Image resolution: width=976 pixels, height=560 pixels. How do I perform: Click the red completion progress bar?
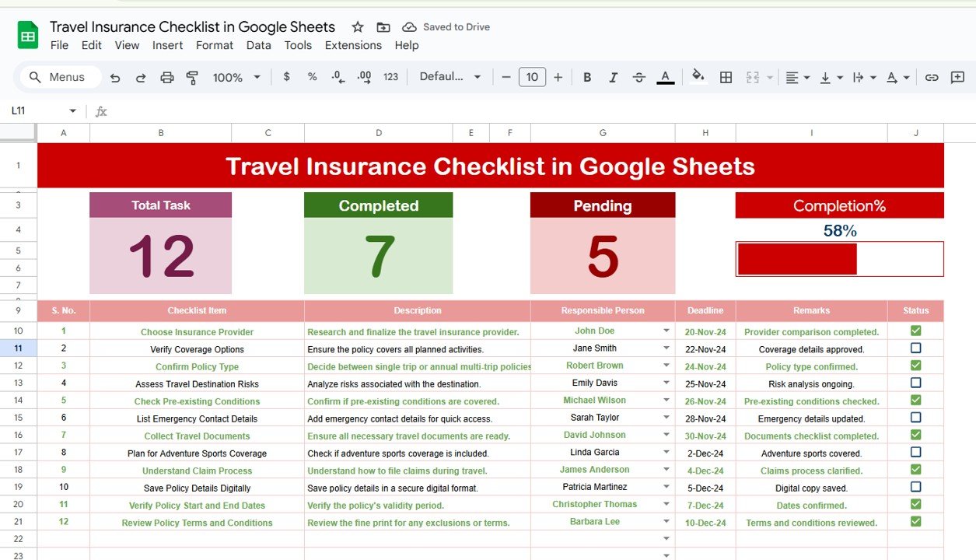[797, 259]
